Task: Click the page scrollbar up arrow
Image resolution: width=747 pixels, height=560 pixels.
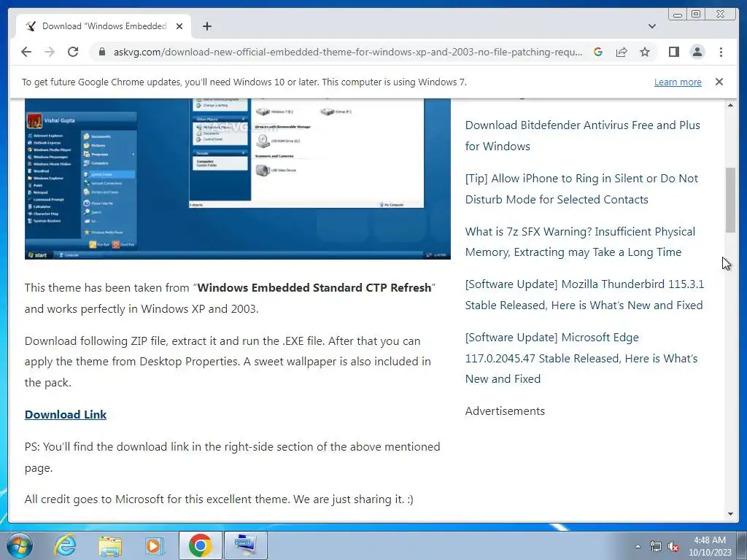Action: 730,105
